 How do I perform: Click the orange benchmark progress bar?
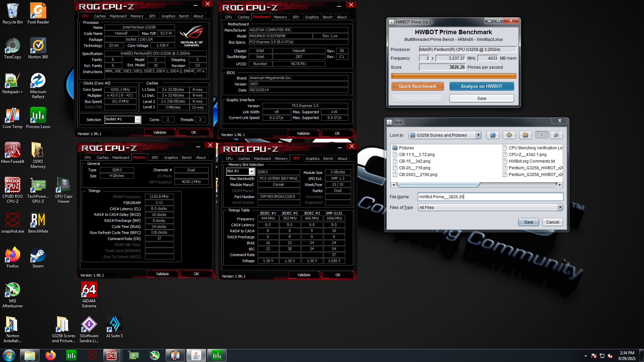coord(453,76)
